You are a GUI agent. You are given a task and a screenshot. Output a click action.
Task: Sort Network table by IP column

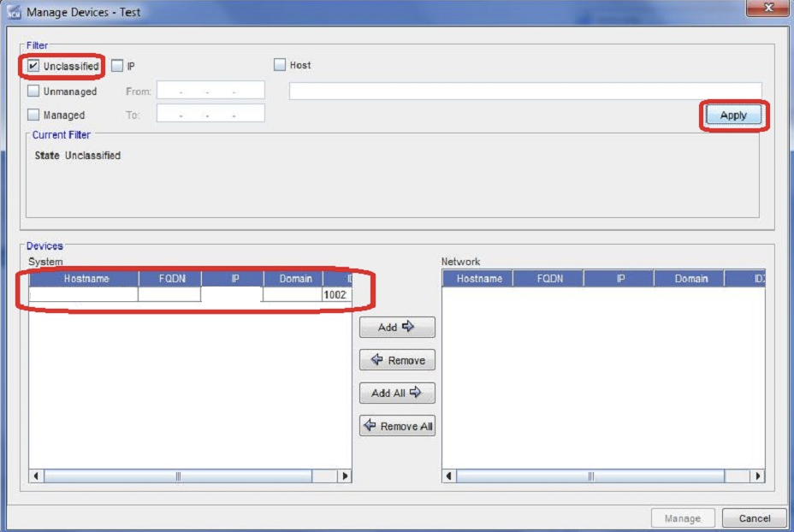tap(619, 278)
